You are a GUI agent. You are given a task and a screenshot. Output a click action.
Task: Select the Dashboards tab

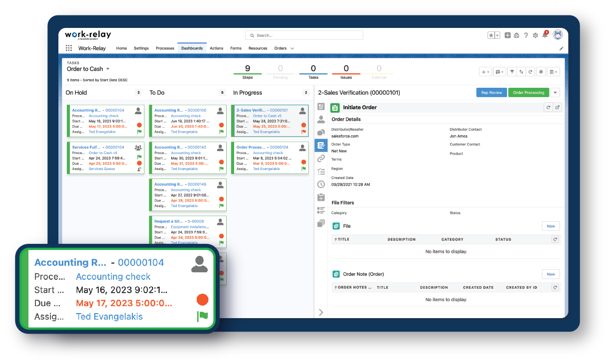(192, 48)
